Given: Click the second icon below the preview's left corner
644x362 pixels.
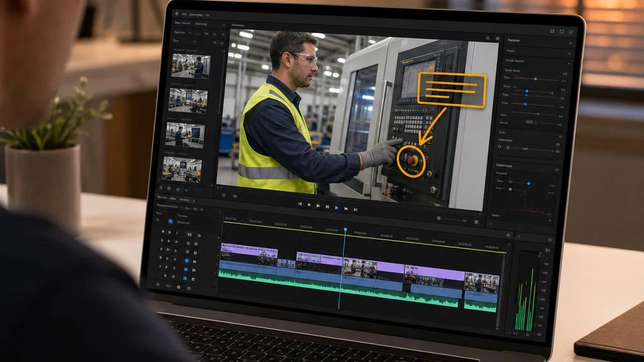Looking at the screenshot, I should point(235,197).
